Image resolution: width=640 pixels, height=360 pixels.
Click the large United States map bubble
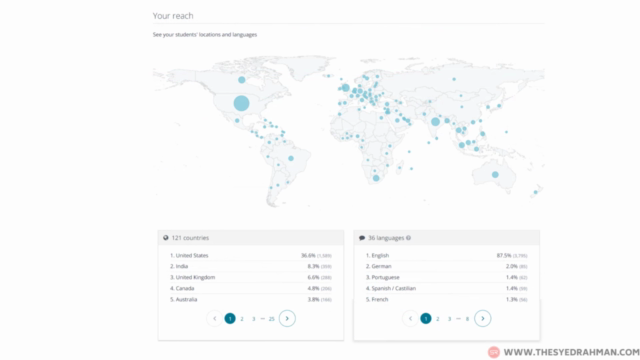pos(241,103)
